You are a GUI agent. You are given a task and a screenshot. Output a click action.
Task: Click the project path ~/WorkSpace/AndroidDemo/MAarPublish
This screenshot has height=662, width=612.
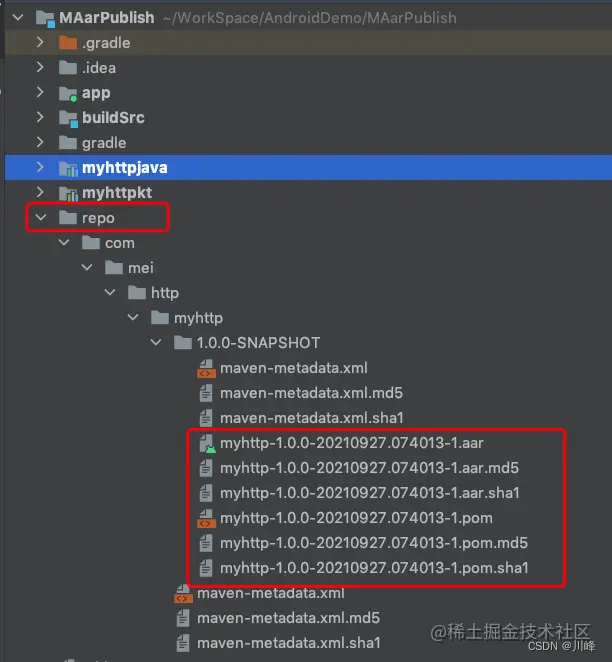[x=309, y=18]
